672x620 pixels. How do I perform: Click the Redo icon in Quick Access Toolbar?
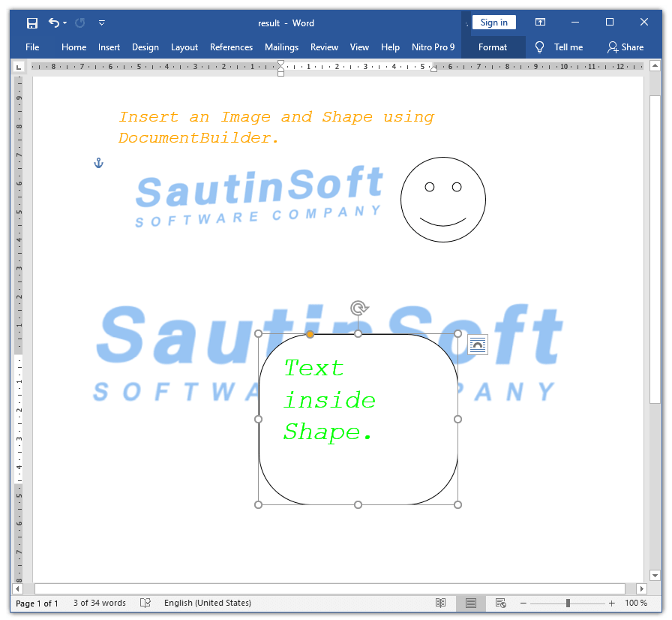pos(79,23)
